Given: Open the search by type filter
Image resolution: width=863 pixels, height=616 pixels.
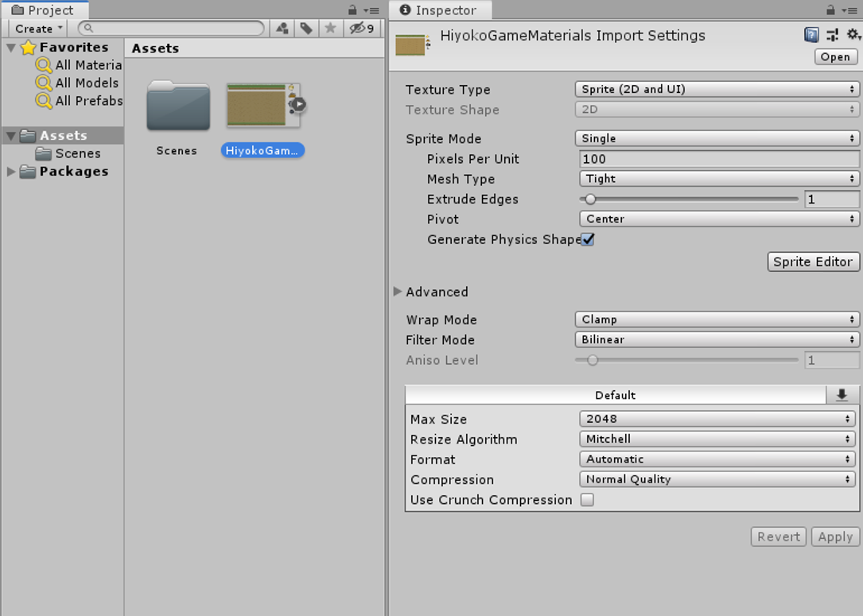Looking at the screenshot, I should (282, 28).
